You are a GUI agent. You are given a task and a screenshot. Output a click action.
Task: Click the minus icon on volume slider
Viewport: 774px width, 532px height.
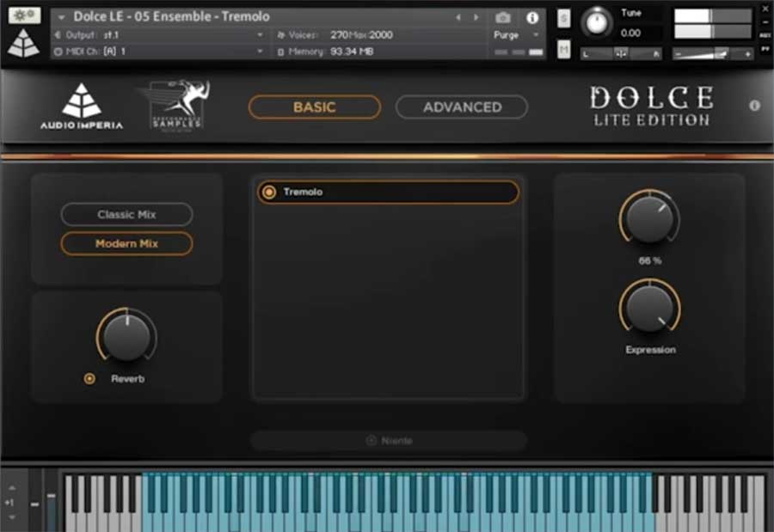[679, 54]
